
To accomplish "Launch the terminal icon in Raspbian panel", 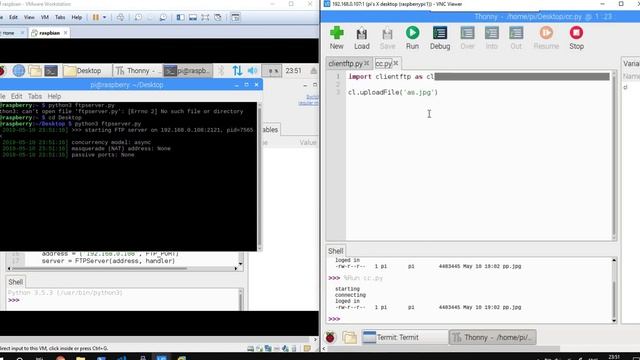I will point(51,71).
